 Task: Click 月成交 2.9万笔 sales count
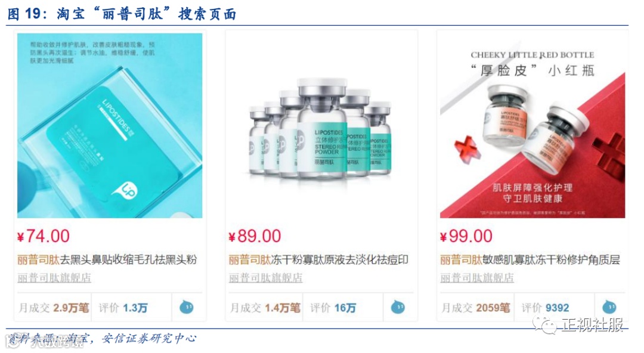(x=54, y=308)
